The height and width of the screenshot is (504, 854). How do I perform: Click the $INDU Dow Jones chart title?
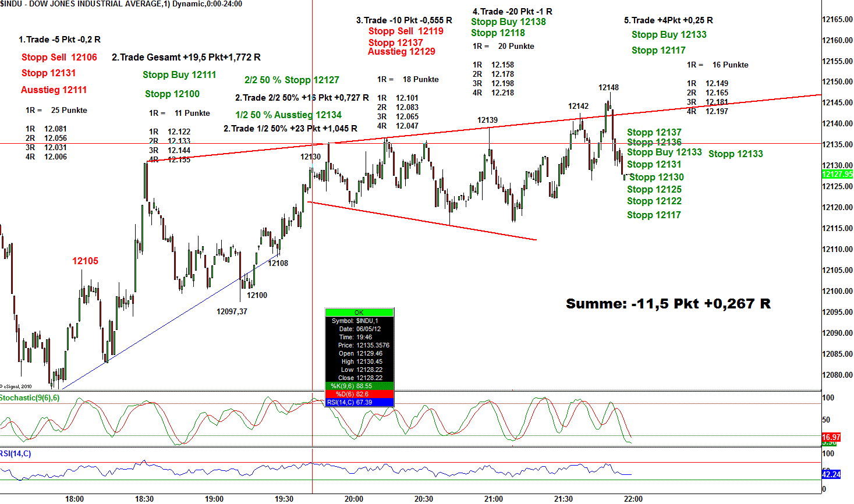(x=121, y=4)
